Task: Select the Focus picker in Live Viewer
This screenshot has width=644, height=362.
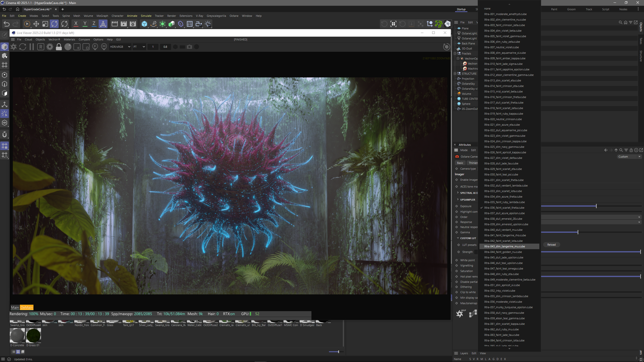Action: pyautogui.click(x=95, y=47)
